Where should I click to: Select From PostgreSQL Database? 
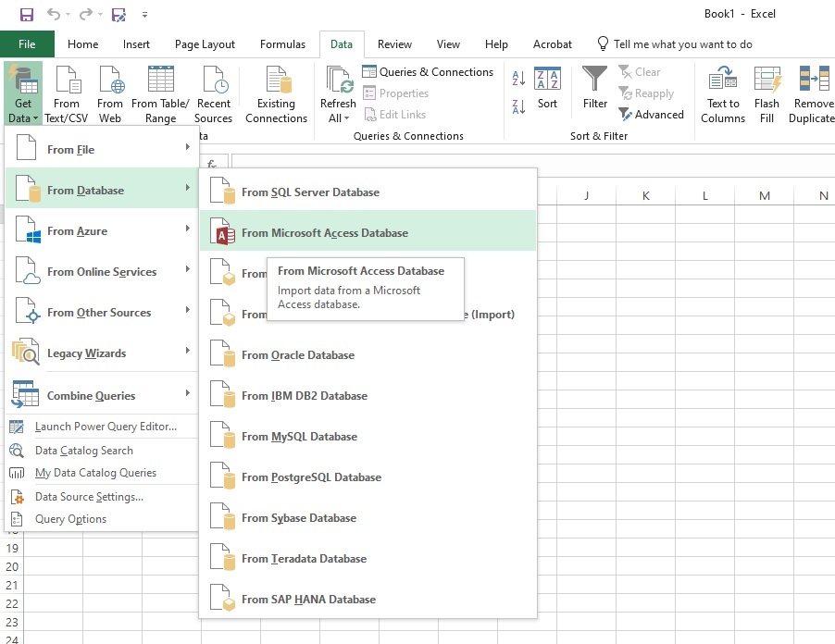tap(368, 476)
